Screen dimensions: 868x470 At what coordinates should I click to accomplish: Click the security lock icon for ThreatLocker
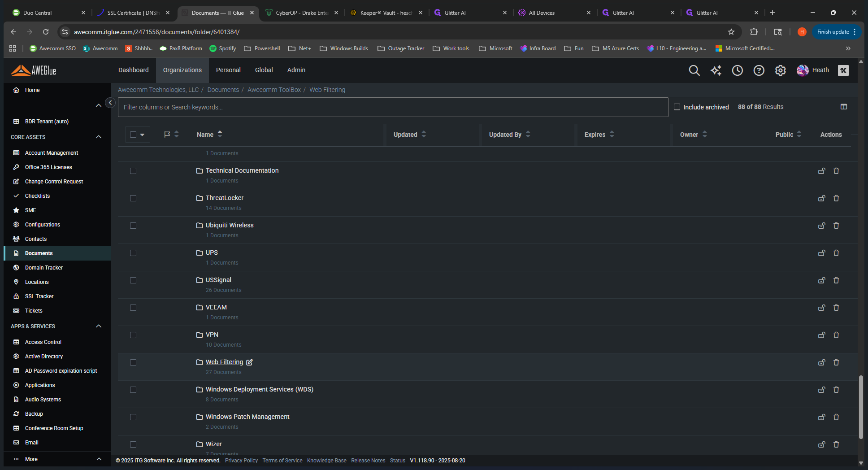pos(822,198)
